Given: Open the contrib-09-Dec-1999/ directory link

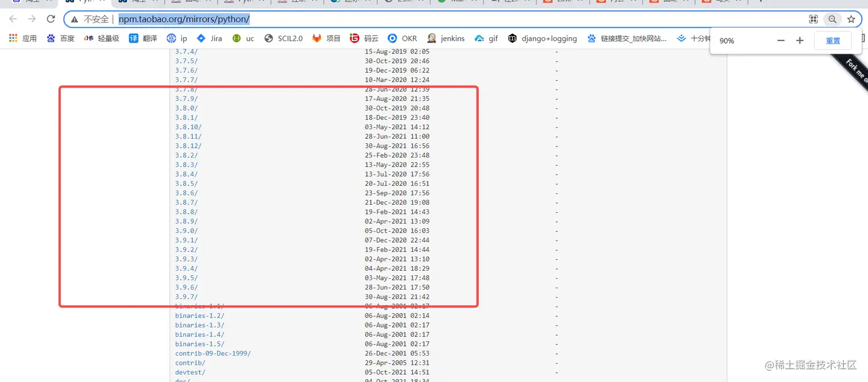Looking at the screenshot, I should coord(213,354).
